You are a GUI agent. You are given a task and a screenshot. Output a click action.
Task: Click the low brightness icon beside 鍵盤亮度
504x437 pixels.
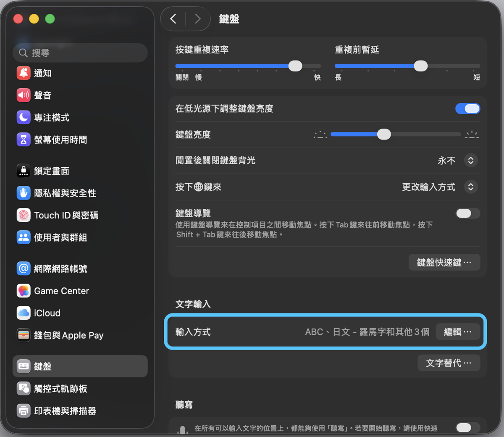[x=320, y=135]
